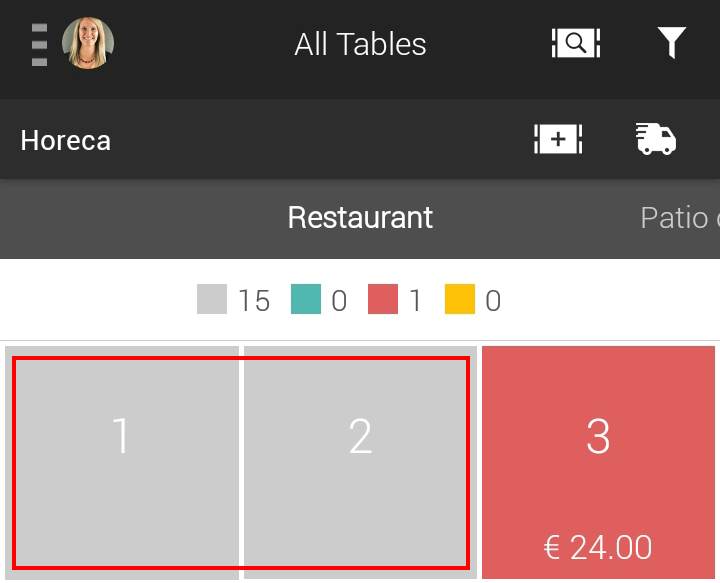Click the count 15 next to gray swatch
Image resolution: width=720 pixels, height=583 pixels.
pyautogui.click(x=254, y=301)
